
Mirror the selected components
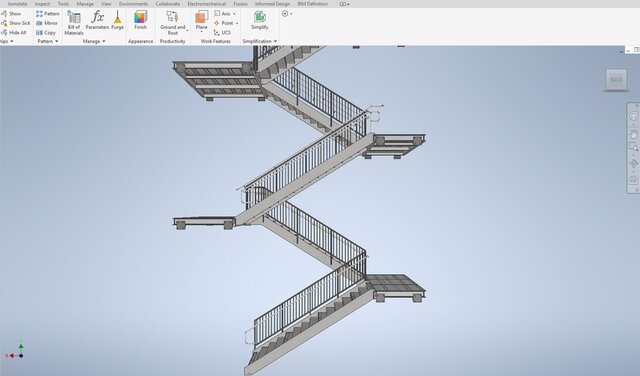click(x=47, y=23)
